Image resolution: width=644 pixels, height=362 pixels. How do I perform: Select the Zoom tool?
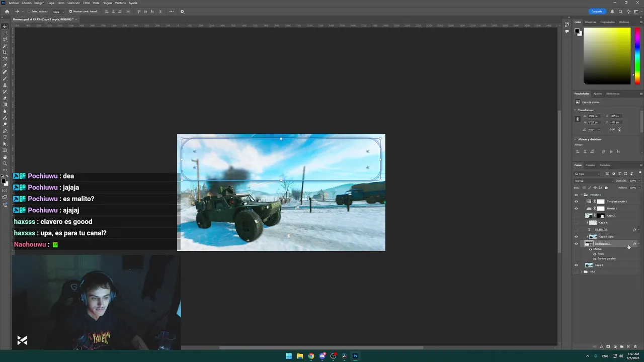tap(5, 164)
